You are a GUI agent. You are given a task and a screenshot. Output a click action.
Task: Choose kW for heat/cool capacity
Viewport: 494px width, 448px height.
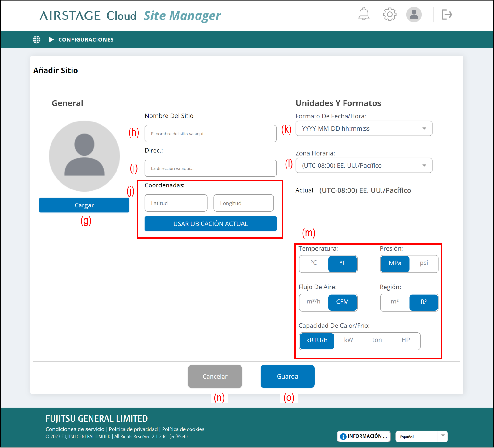point(348,340)
